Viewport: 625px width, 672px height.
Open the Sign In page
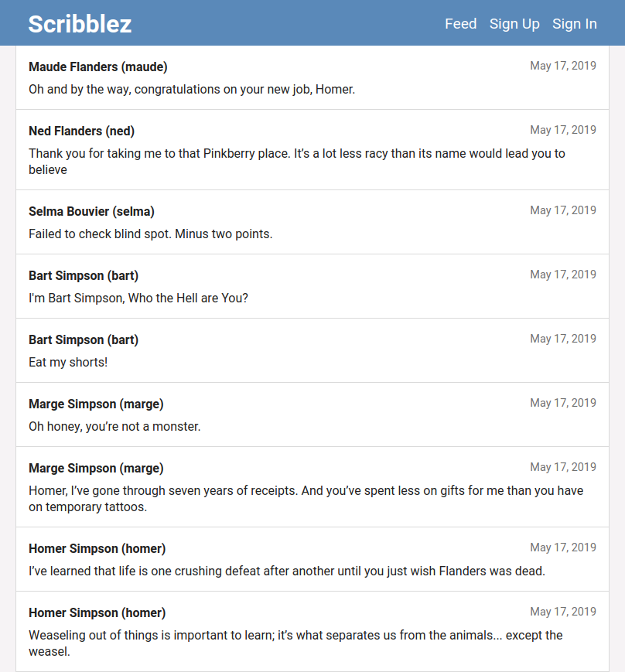[574, 24]
